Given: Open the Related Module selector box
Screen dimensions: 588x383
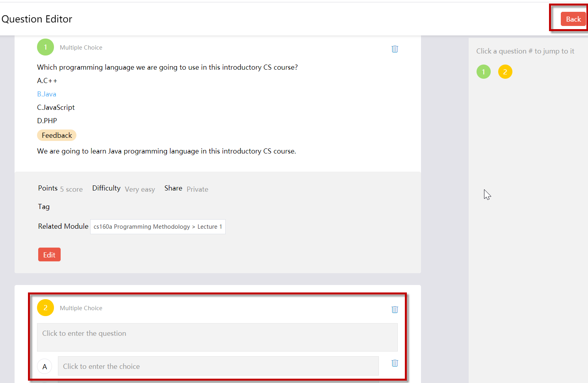Looking at the screenshot, I should 158,227.
